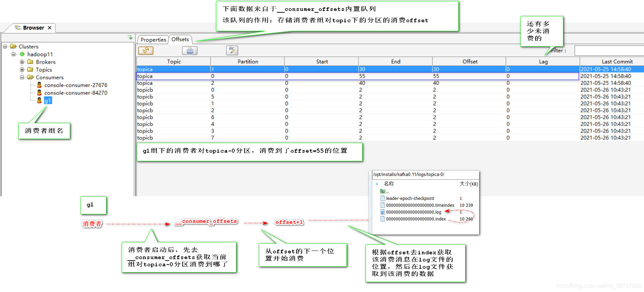
Task: Select the topica row with partition 2
Action: 390,83
